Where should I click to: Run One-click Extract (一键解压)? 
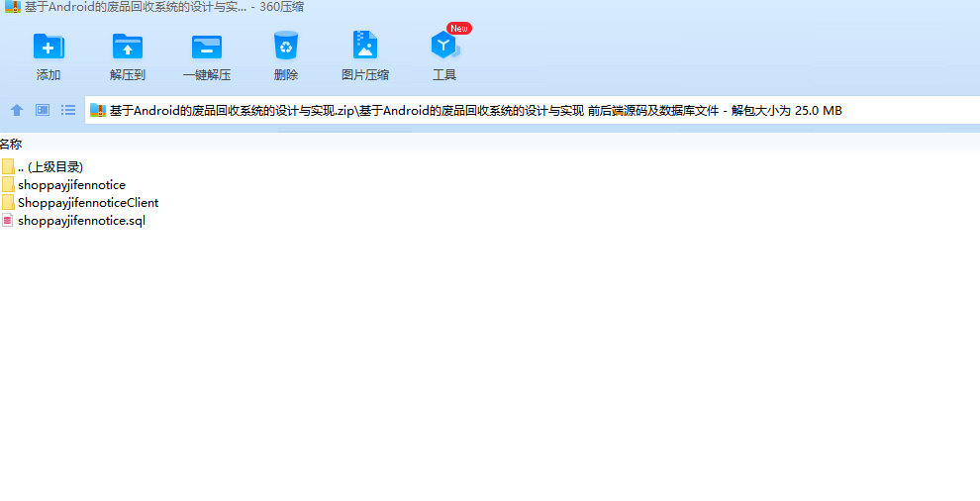pyautogui.click(x=207, y=47)
